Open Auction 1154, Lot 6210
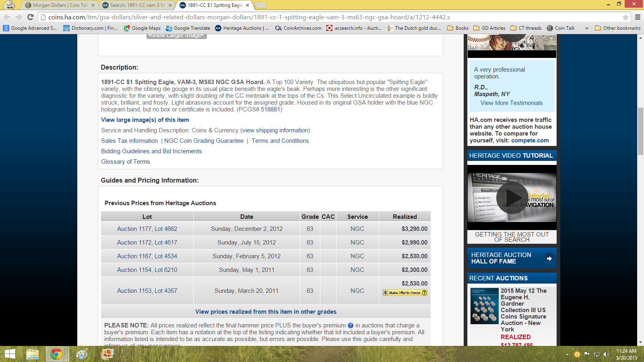 pyautogui.click(x=147, y=270)
